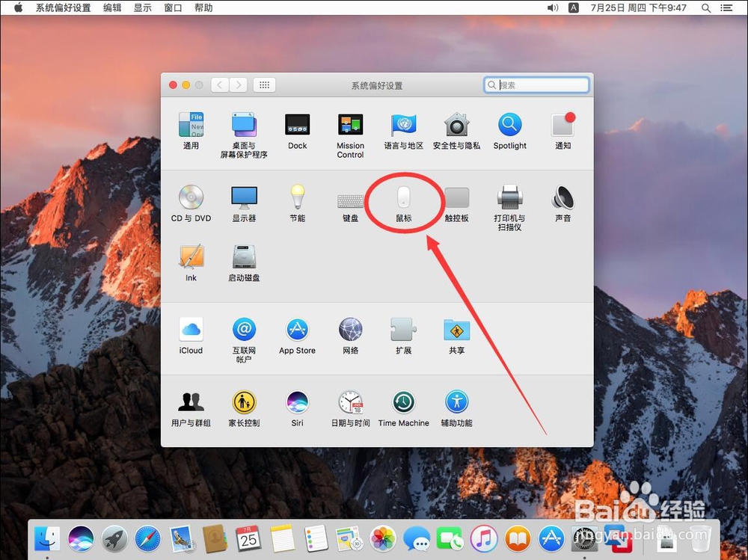Open the iCloud preference pane
This screenshot has width=748, height=560.
(x=191, y=336)
